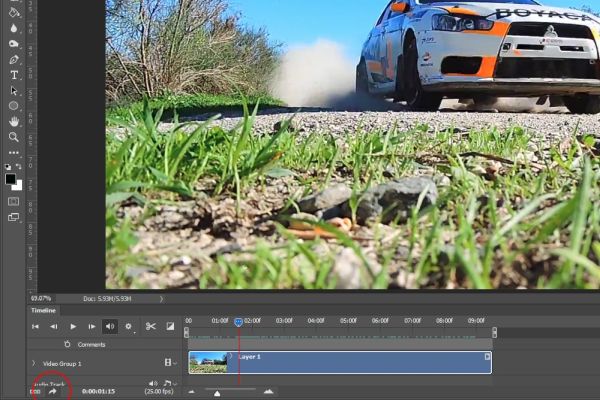Toggle audio playback speaker button
Viewport: 600px width, 400px height.
110,327
